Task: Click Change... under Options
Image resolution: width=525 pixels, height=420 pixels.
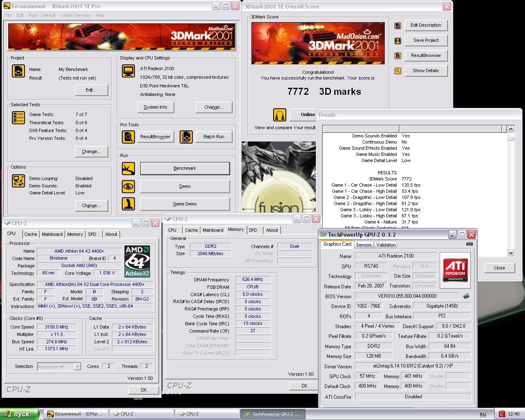Action: click(x=91, y=205)
